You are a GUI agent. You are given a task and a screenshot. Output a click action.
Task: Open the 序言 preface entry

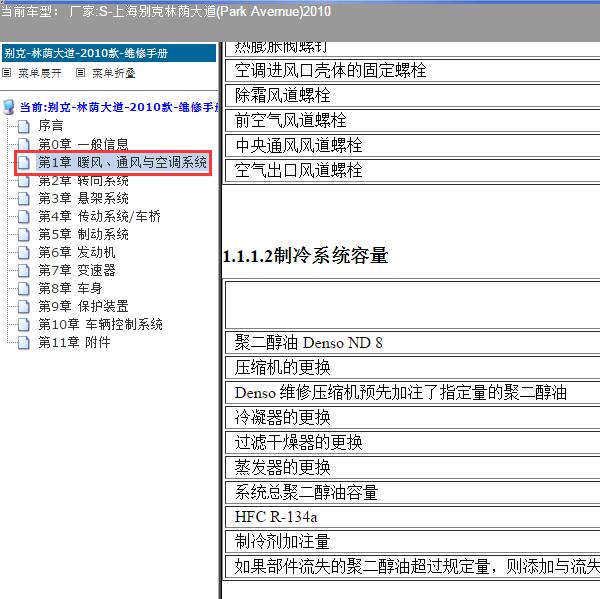(51, 126)
